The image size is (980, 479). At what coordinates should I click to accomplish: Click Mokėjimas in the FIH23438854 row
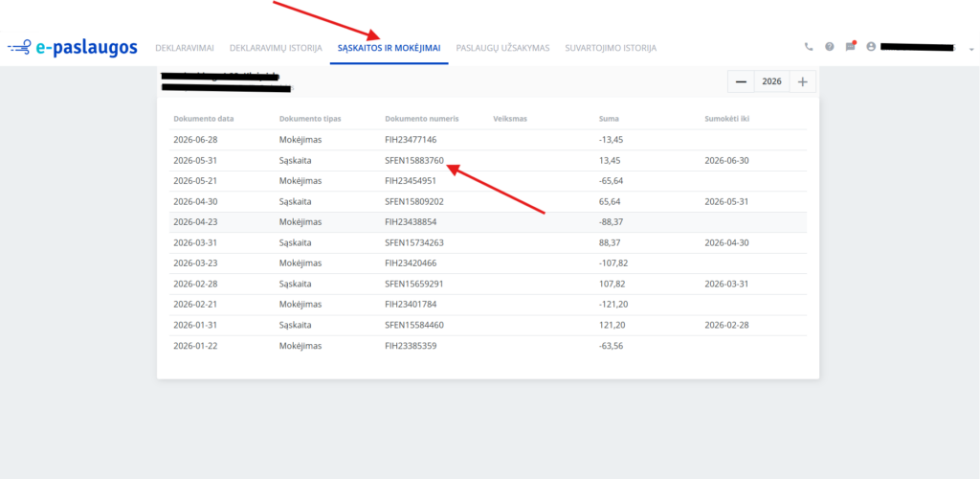(301, 222)
